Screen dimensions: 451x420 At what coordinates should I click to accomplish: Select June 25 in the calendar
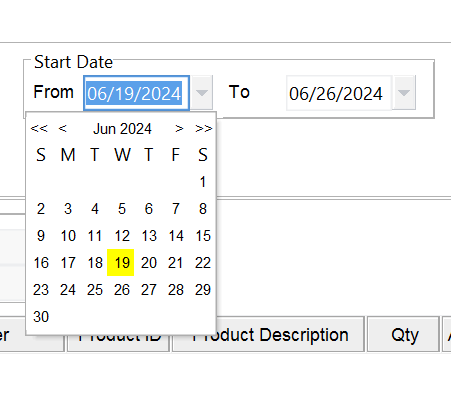(x=95, y=290)
